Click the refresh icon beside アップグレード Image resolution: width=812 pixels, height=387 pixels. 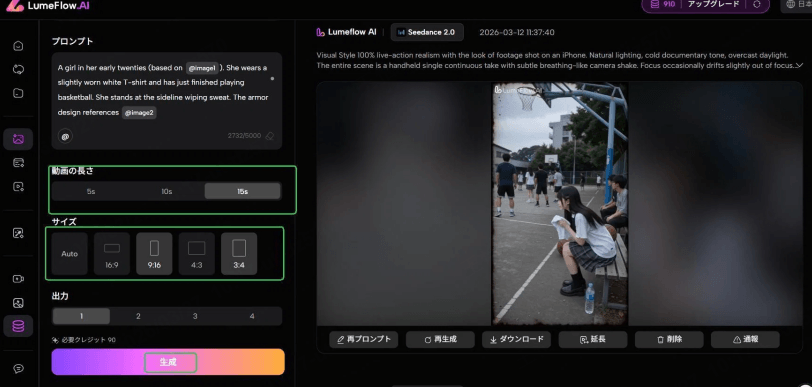pos(757,4)
